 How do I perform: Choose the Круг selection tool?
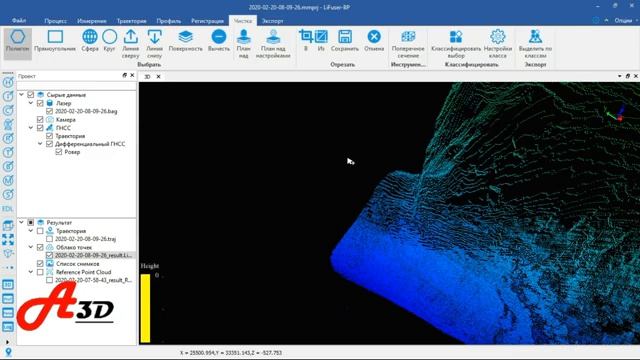109,41
